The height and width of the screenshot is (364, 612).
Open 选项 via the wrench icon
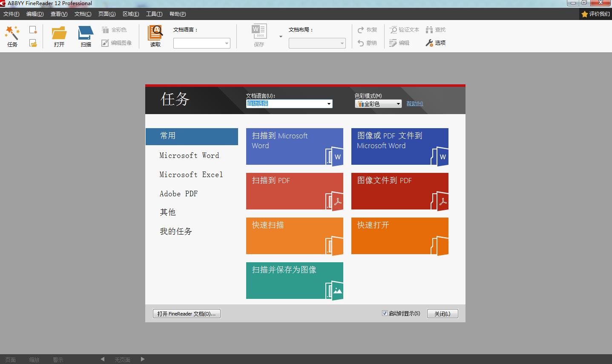pos(435,43)
